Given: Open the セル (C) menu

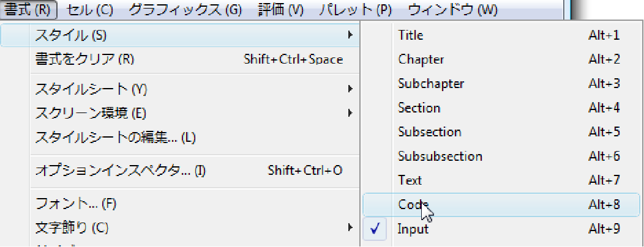Looking at the screenshot, I should [x=89, y=10].
